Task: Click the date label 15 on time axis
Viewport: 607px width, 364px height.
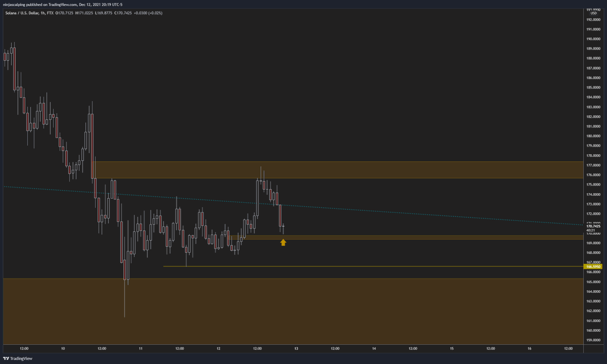Action: click(452, 348)
